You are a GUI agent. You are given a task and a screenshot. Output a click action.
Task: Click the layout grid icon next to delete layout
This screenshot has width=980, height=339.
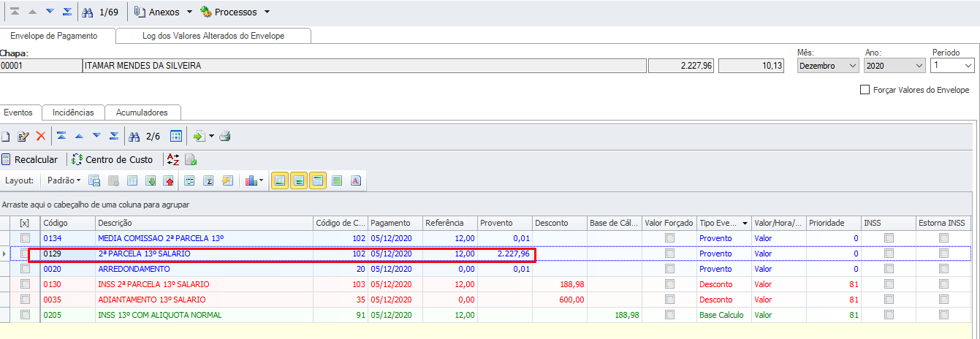(132, 180)
